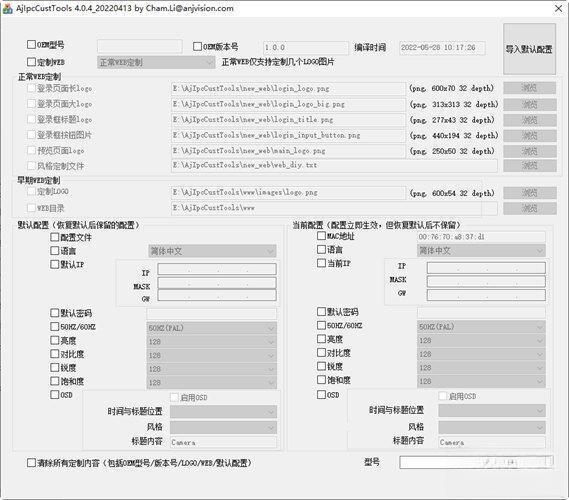Toggle the 定制WEB checkbox
Viewport: 569px width, 500px height.
click(31, 62)
